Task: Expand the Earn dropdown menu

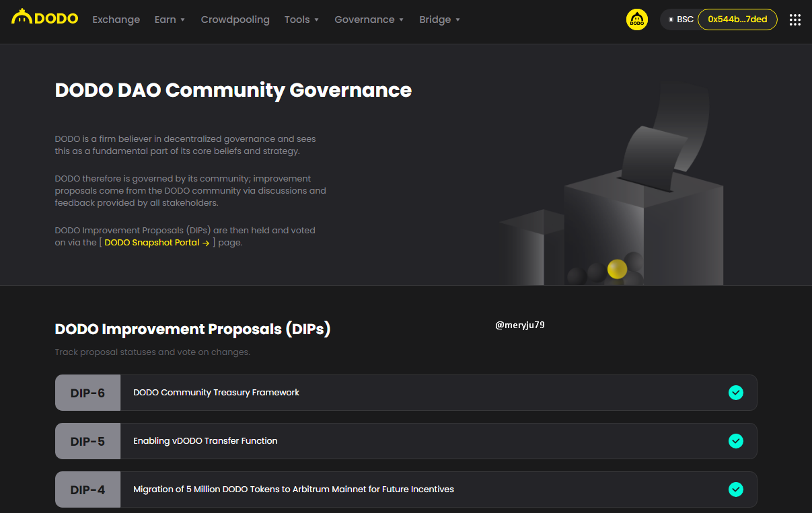Action: click(170, 19)
